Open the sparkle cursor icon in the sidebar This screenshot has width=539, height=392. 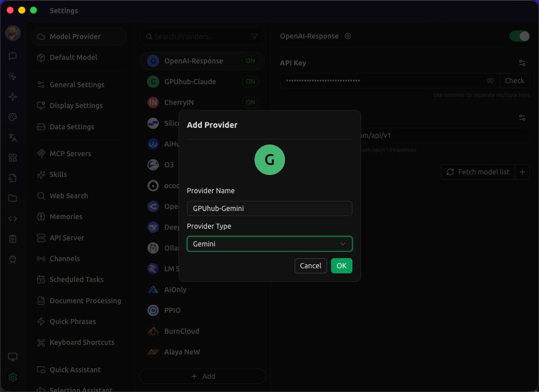[x=13, y=77]
